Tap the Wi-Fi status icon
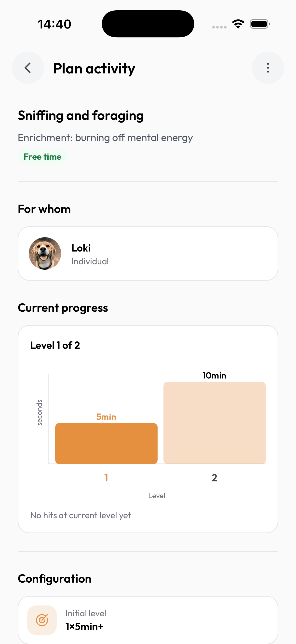The width and height of the screenshot is (296, 644). click(x=238, y=24)
